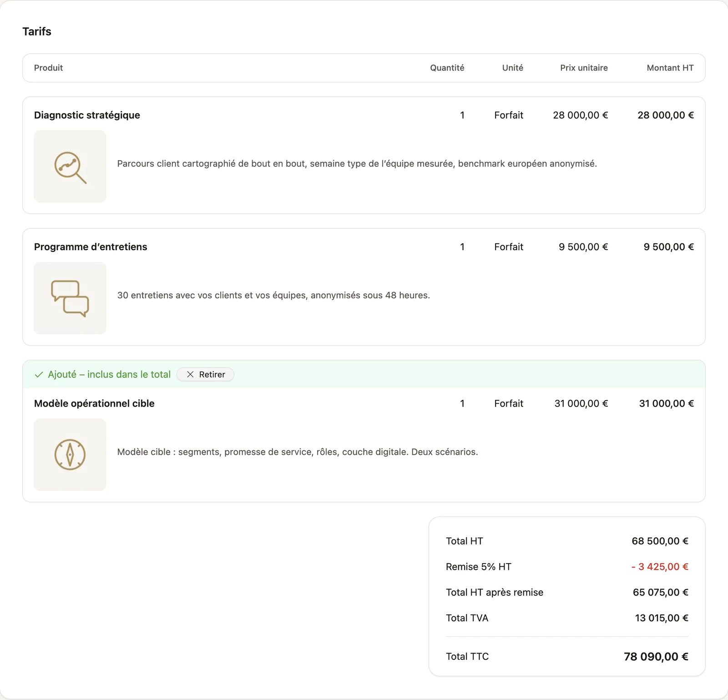Viewport: 728px width, 700px height.
Task: Click the Remise 5% HT label
Action: [479, 567]
